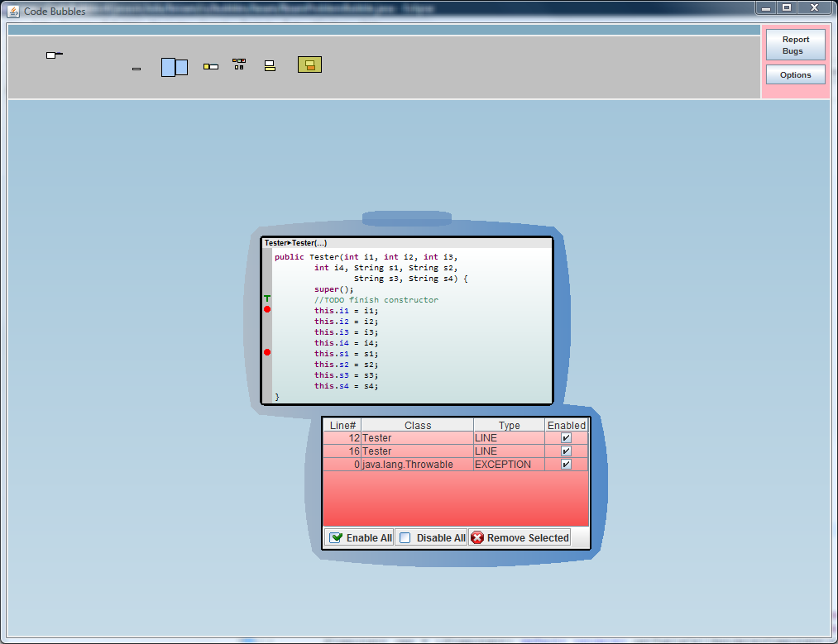Select the EXCEPTION type cell
Image resolution: width=838 pixels, height=644 pixels.
[x=510, y=465]
